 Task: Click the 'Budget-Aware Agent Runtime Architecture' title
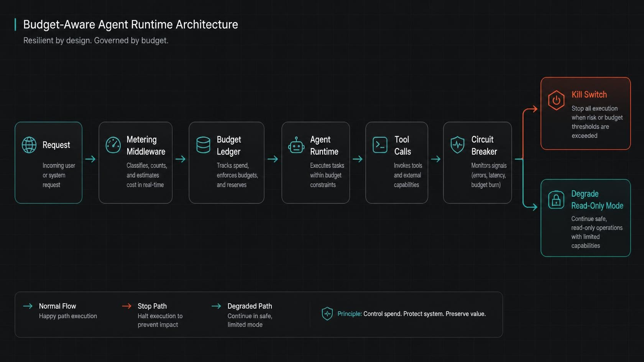pyautogui.click(x=130, y=24)
